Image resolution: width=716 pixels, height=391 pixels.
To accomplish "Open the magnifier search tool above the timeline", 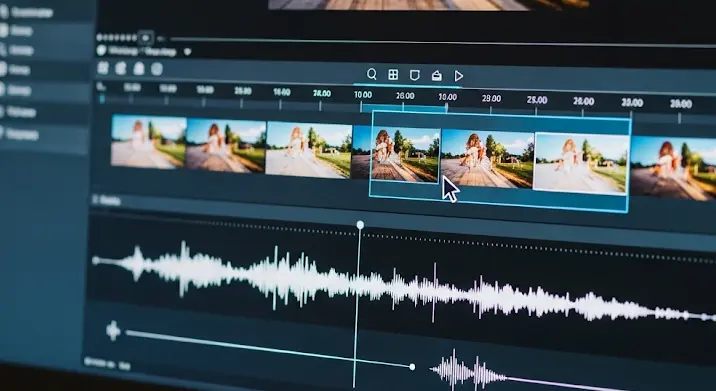I will tap(372, 74).
